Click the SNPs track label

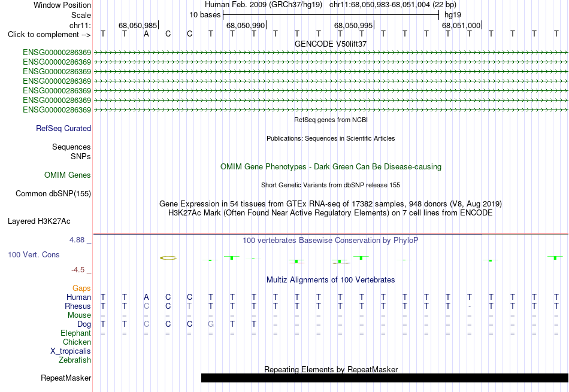[81, 156]
